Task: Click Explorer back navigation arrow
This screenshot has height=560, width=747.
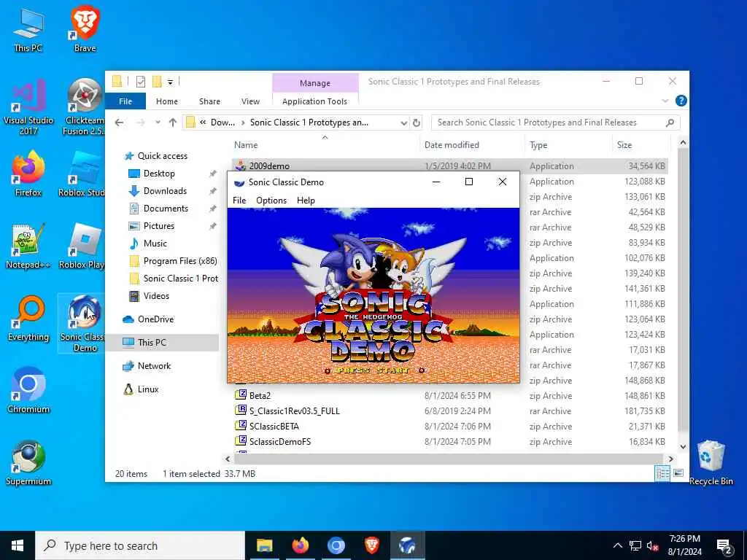Action: [x=119, y=122]
